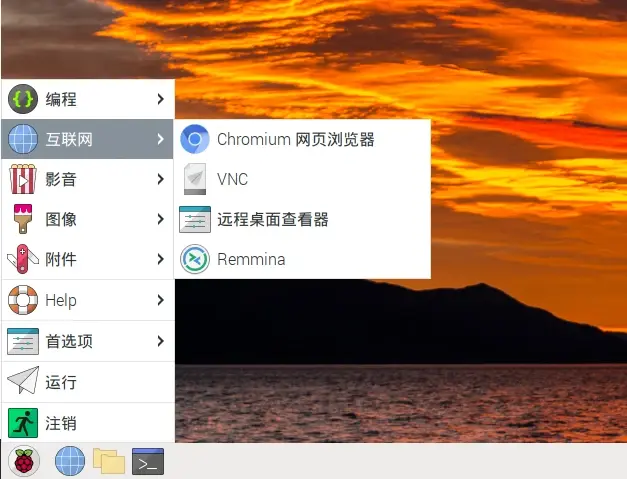Viewport: 627px width, 479px height.
Task: Open the 图像 menu category
Action: (x=88, y=219)
